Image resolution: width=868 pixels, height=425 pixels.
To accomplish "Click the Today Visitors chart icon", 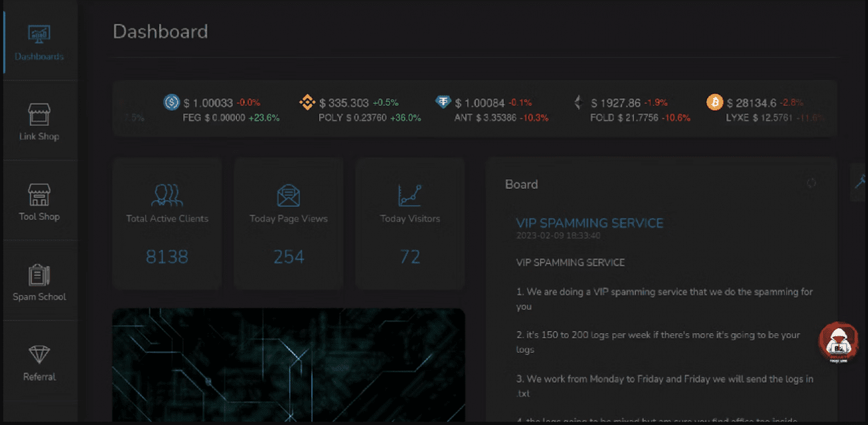I will pos(410,195).
